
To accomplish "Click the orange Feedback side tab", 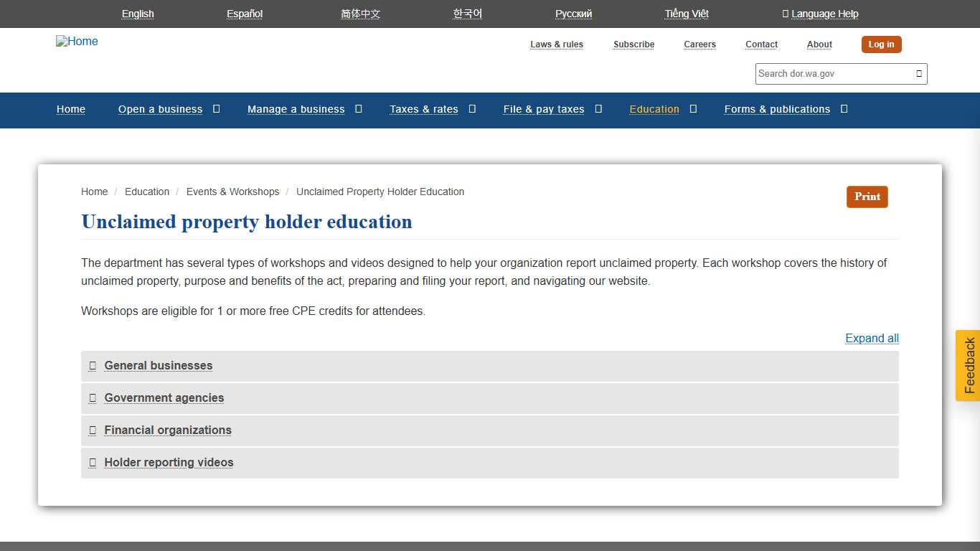I will point(968,365).
